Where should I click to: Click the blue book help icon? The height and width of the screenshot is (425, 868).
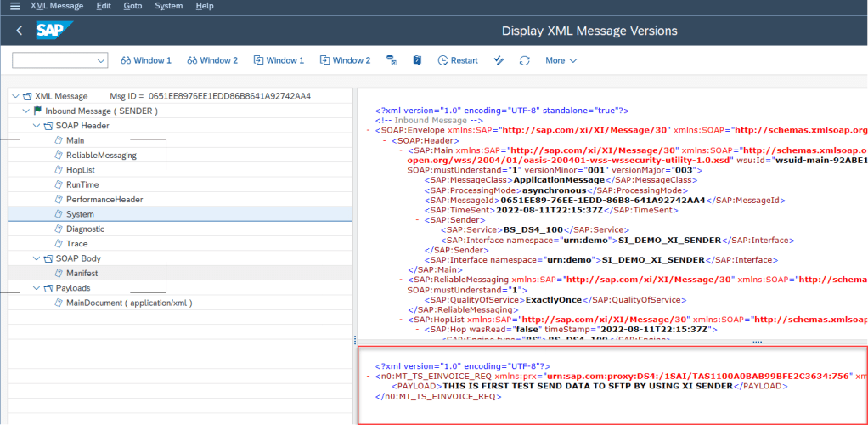point(417,60)
